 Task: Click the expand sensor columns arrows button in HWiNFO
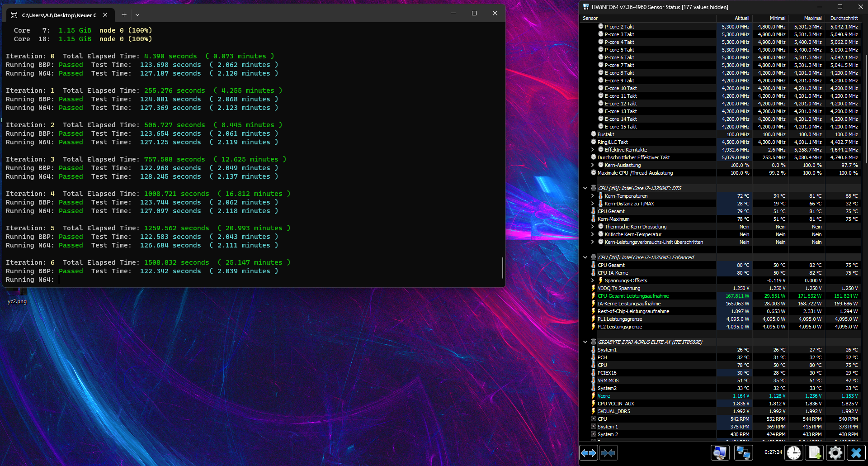(x=589, y=453)
